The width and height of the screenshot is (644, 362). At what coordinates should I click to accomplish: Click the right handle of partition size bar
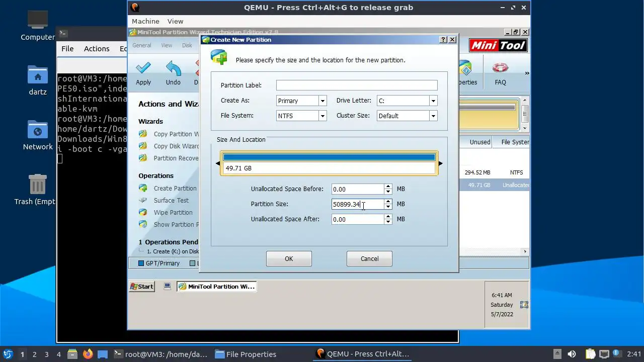tap(441, 163)
